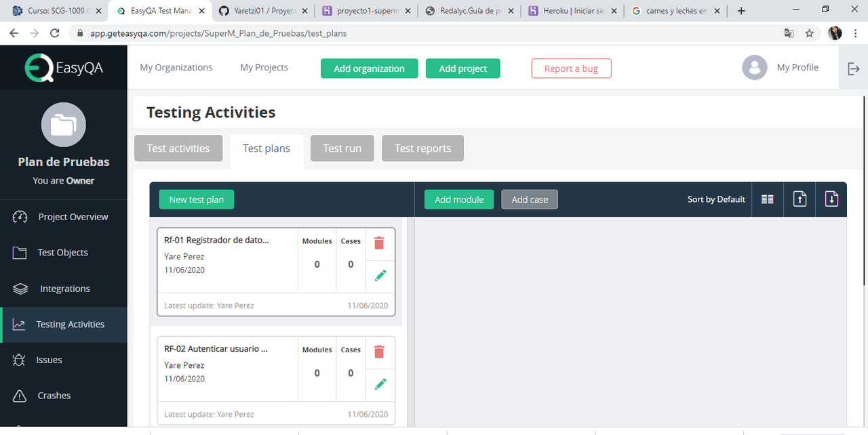Edit the Rf-01 Registrador test plan
The image size is (868, 435).
380,275
